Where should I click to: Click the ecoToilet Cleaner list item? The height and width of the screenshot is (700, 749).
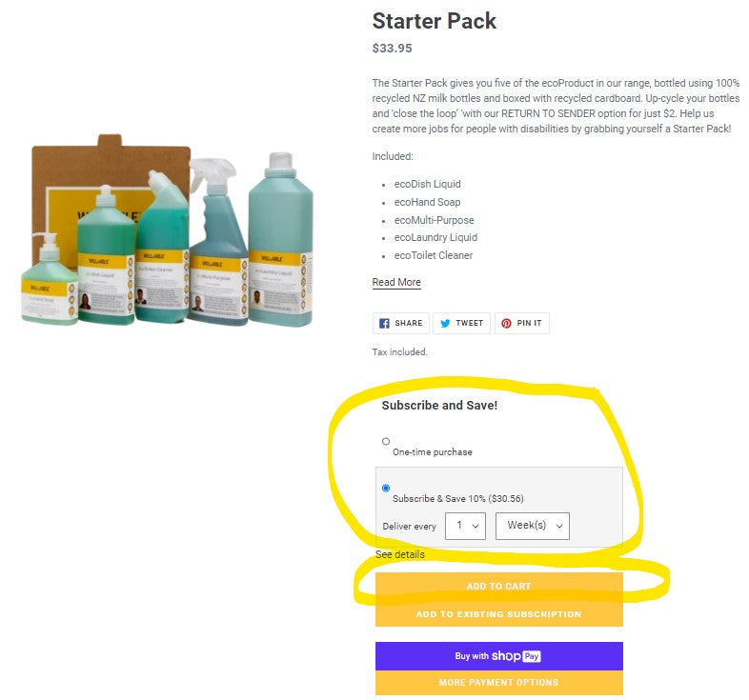point(433,255)
